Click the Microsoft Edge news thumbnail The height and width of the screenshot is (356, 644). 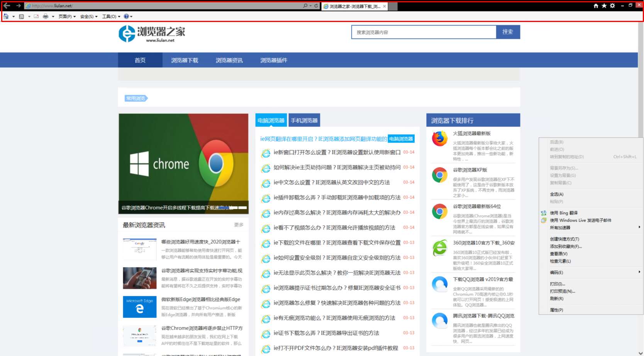coord(140,307)
